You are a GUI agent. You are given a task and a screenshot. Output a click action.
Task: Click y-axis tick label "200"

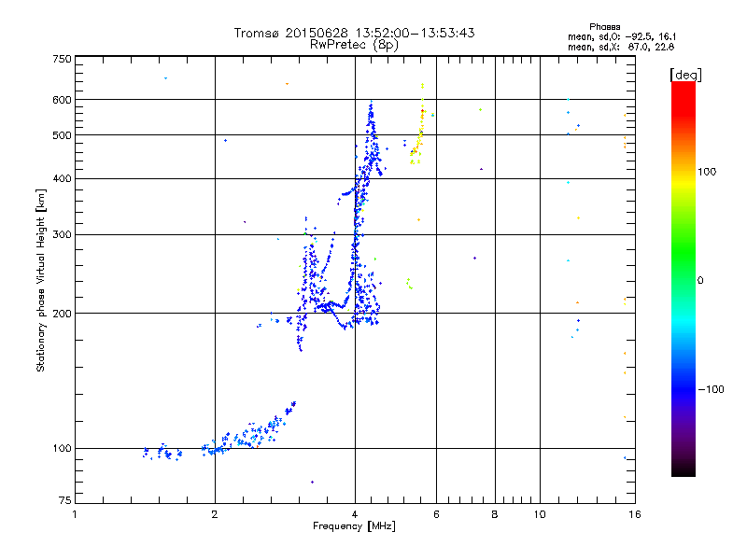click(x=62, y=314)
